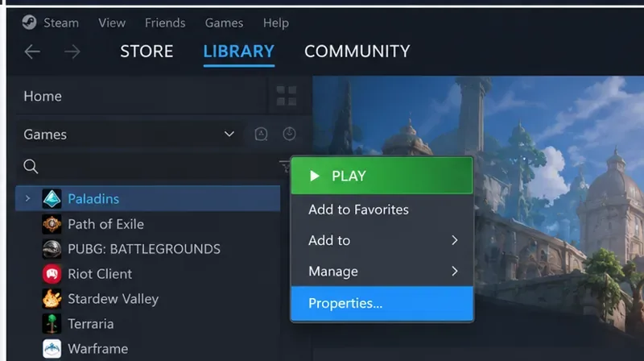
Task: Open the Add to submenu
Action: point(382,240)
